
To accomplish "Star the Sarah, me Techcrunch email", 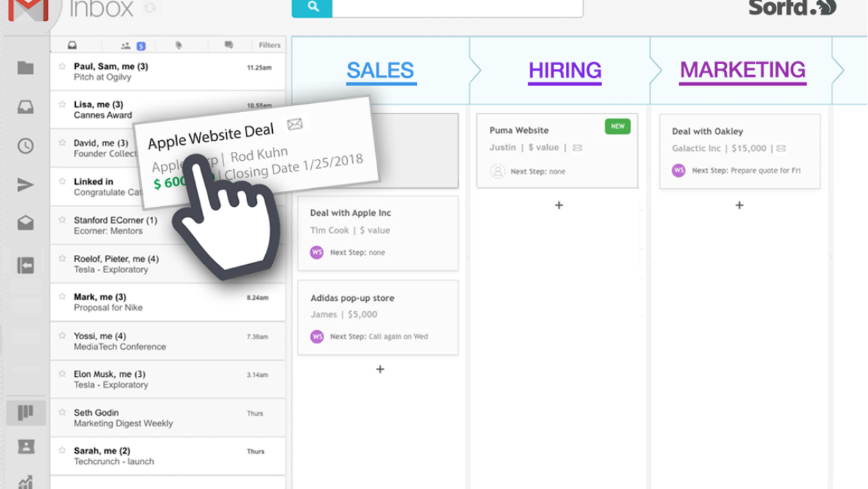I will pos(63,451).
